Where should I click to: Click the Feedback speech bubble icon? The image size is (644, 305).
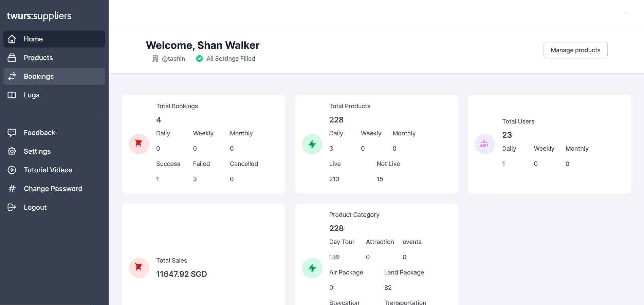(12, 133)
